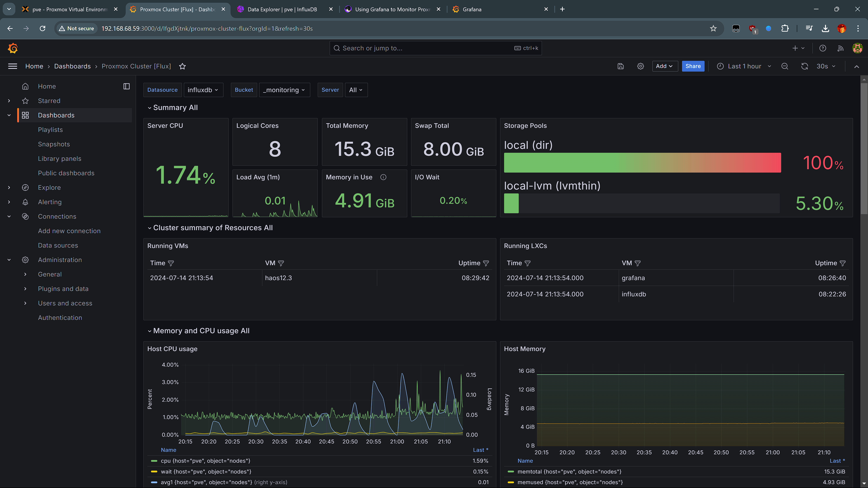868x488 pixels.
Task: Open the news feed RSS icon
Action: [840, 48]
